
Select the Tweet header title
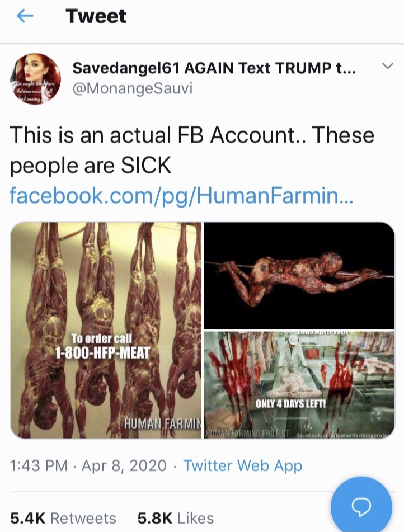pos(96,16)
